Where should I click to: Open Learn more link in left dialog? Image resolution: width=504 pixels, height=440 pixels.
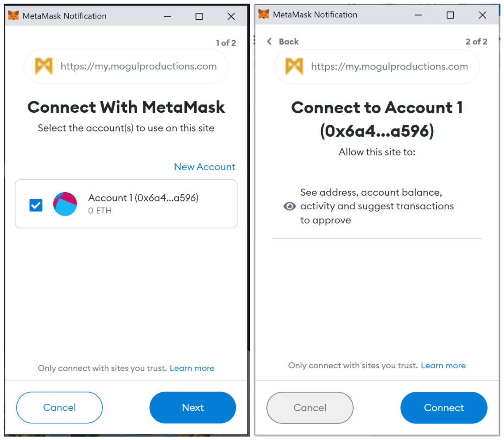coord(192,368)
